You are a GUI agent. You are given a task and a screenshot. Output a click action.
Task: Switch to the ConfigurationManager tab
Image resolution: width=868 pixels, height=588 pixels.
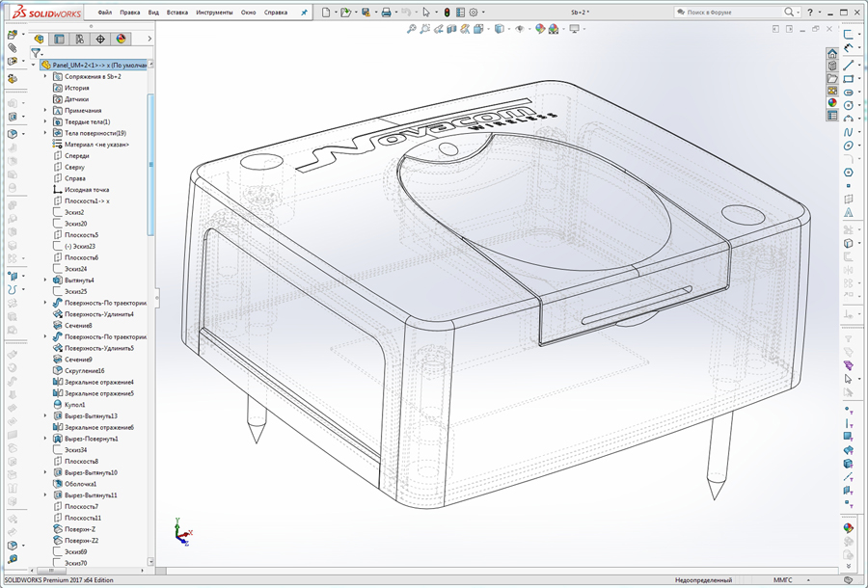pyautogui.click(x=80, y=39)
